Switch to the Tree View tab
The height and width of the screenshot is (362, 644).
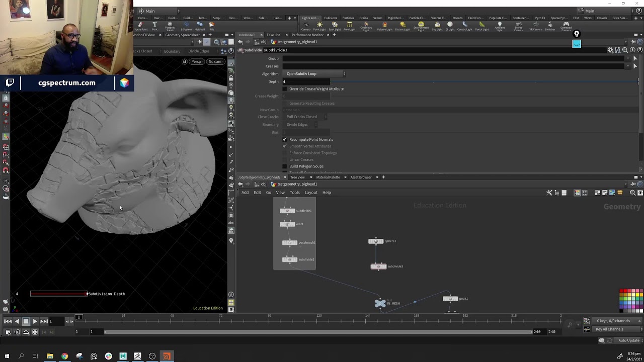coord(297,177)
